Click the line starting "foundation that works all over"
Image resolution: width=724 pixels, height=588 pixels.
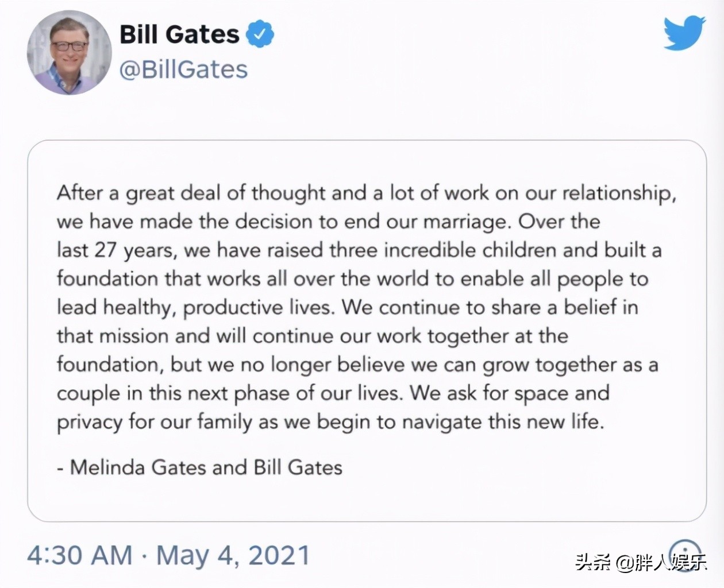352,279
